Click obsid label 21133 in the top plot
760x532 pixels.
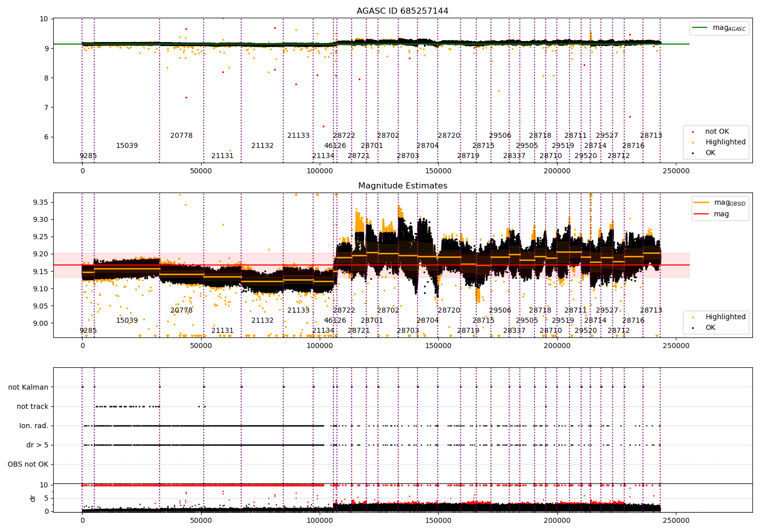pos(298,135)
